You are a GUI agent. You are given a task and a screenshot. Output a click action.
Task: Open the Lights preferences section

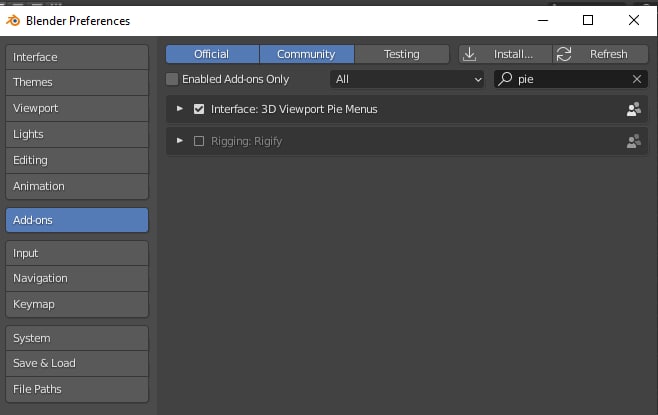click(77, 134)
